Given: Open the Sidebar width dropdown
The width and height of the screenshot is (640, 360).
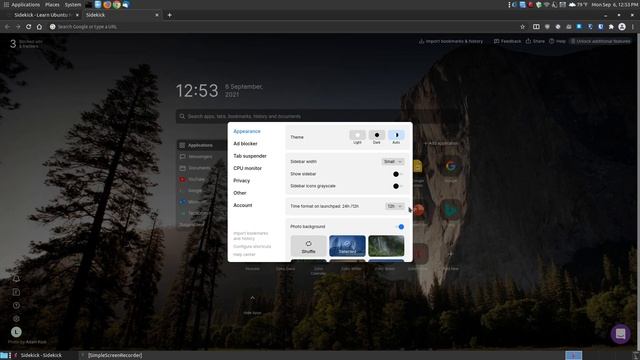Looking at the screenshot, I should point(393,162).
